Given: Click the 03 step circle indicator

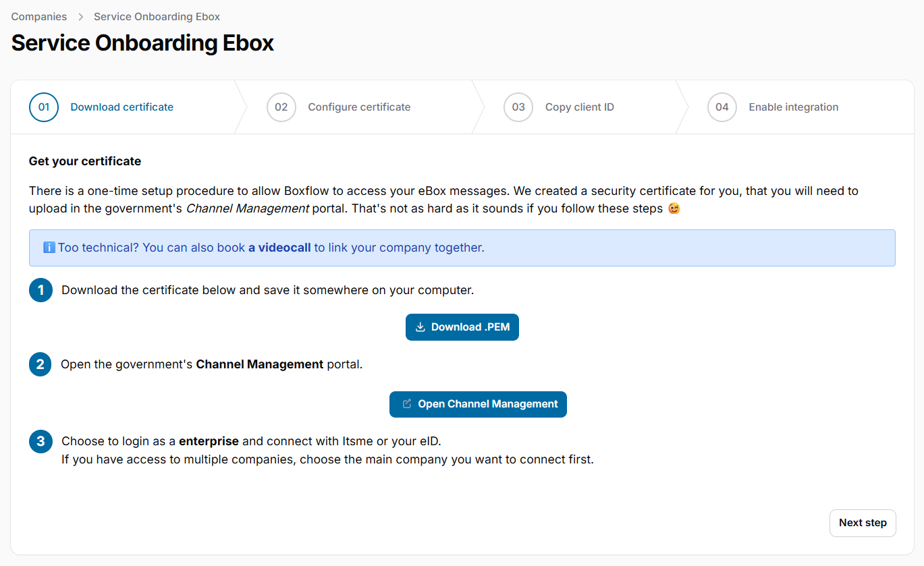Looking at the screenshot, I should tap(518, 107).
